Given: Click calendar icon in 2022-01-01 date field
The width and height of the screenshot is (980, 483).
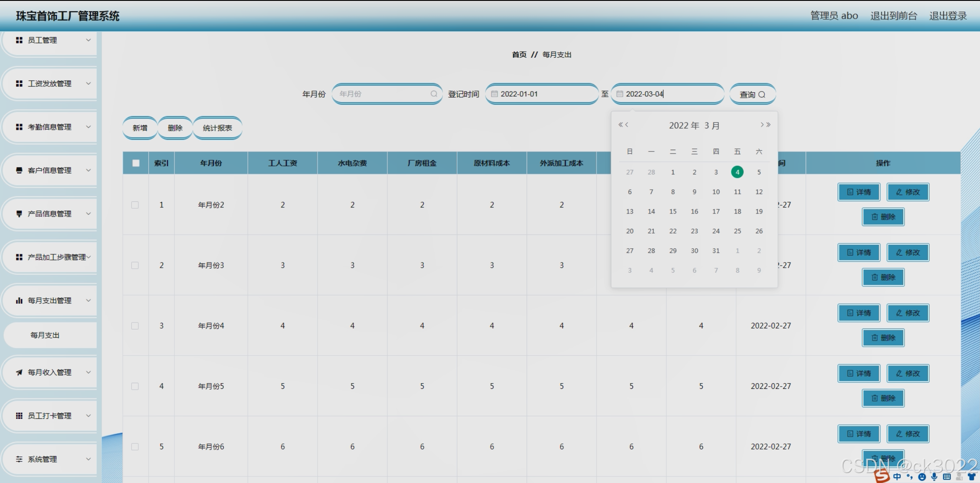Looking at the screenshot, I should (494, 94).
